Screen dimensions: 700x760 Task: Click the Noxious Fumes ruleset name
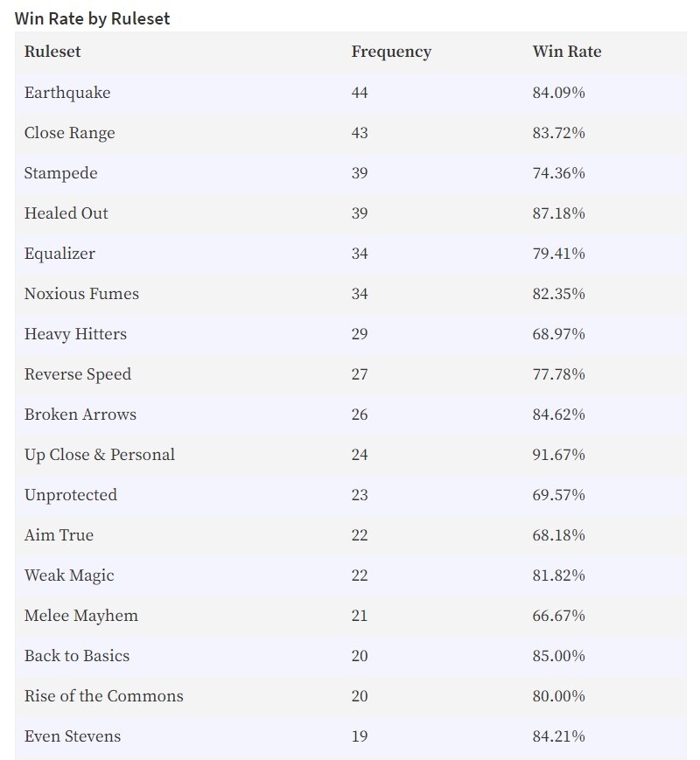coord(81,294)
